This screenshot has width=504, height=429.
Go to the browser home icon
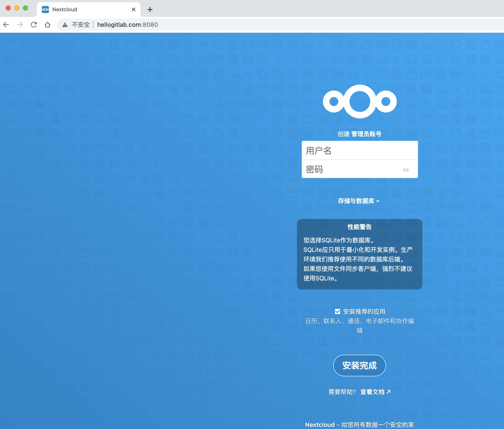[x=48, y=25]
